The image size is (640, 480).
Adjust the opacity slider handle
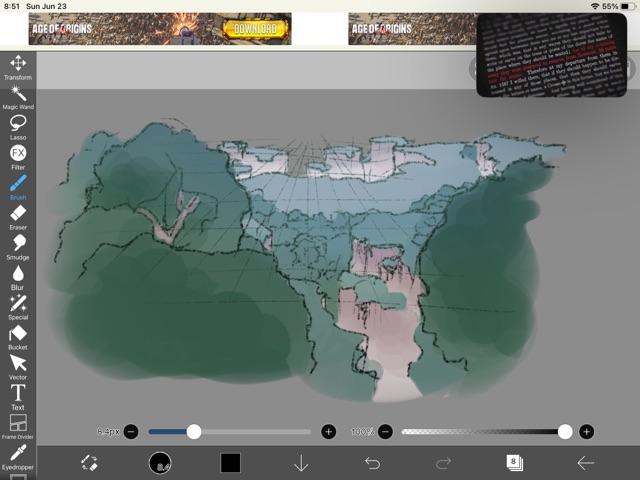point(565,431)
